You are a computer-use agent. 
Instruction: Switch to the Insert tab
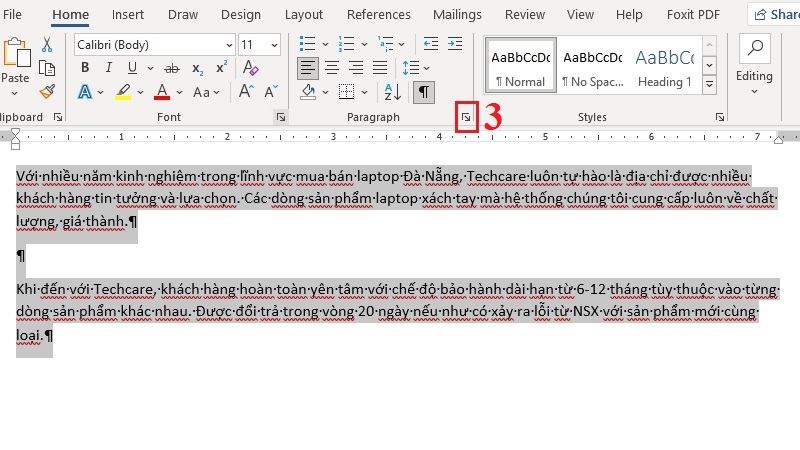click(x=128, y=14)
